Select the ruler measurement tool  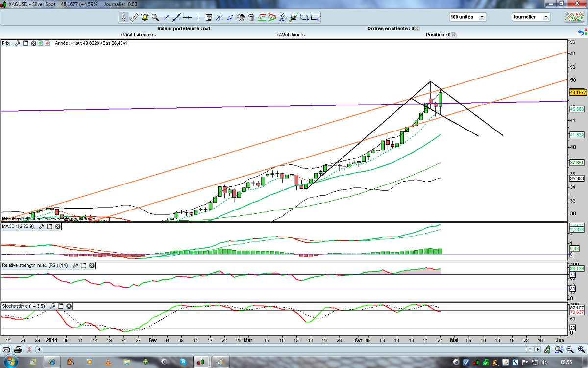(x=134, y=18)
